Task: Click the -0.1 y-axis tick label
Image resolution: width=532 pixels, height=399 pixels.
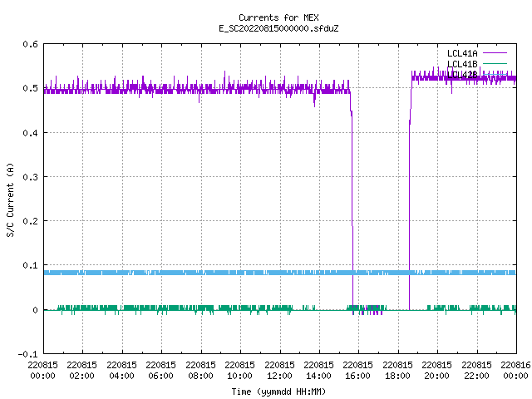Action: 27,354
